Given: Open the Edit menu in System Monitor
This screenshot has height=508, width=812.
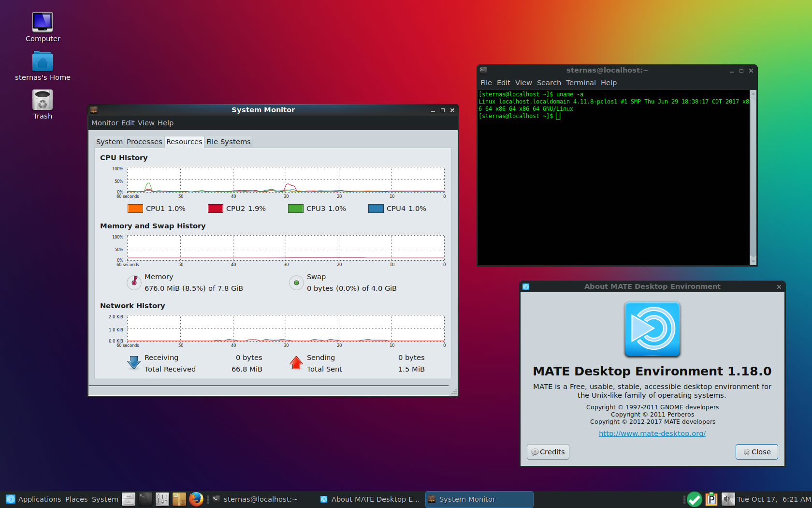Looking at the screenshot, I should point(128,123).
